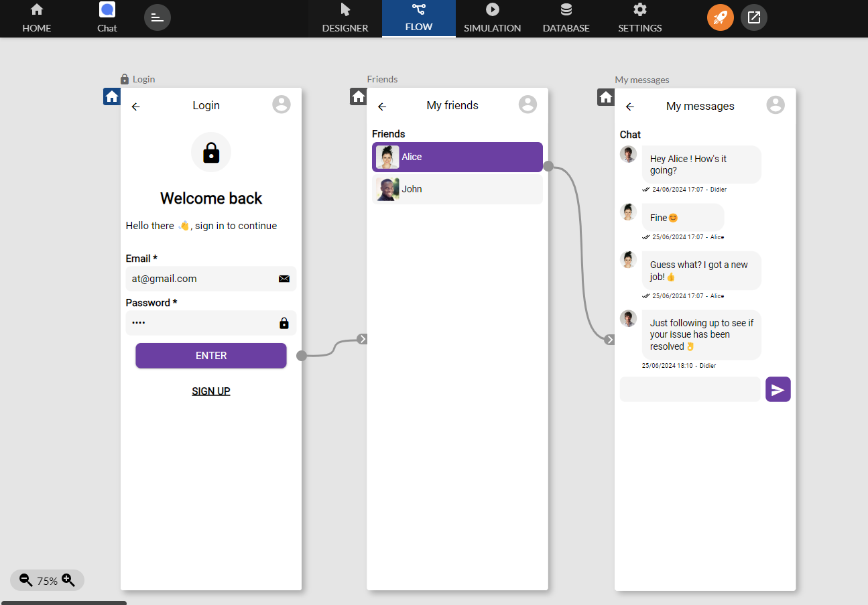Click the home badge on Friends screen

pyautogui.click(x=359, y=96)
